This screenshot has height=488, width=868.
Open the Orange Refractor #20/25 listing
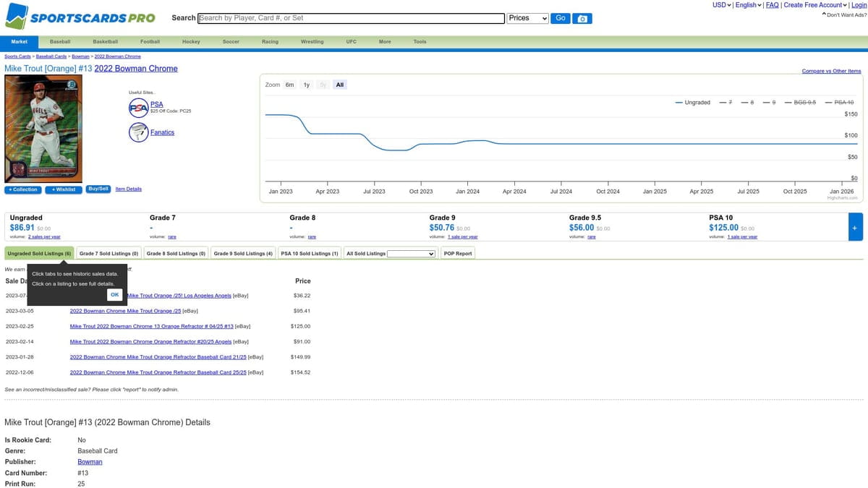click(150, 341)
